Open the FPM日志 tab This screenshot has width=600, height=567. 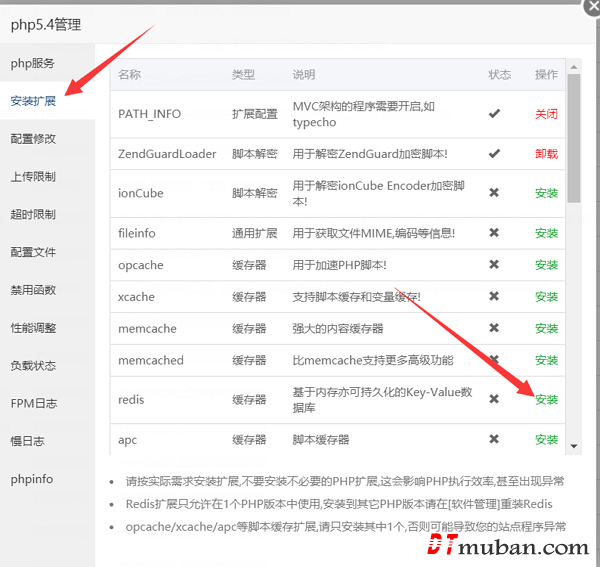point(33,404)
